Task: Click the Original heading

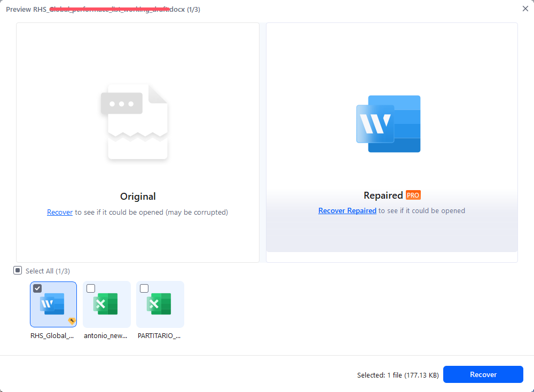Action: click(x=138, y=197)
